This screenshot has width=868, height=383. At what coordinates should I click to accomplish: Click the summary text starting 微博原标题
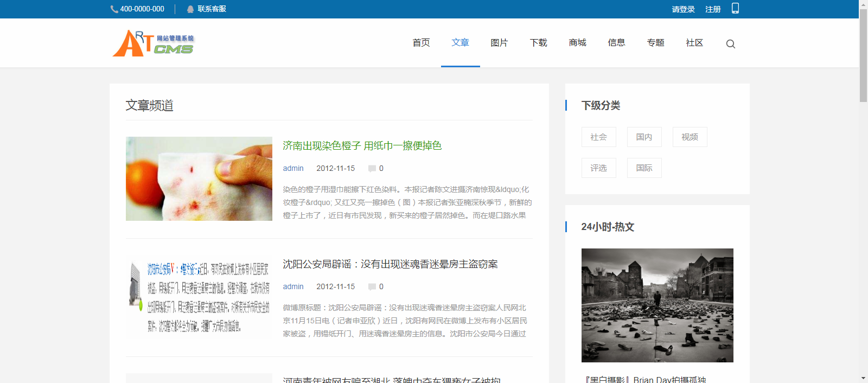(x=405, y=321)
